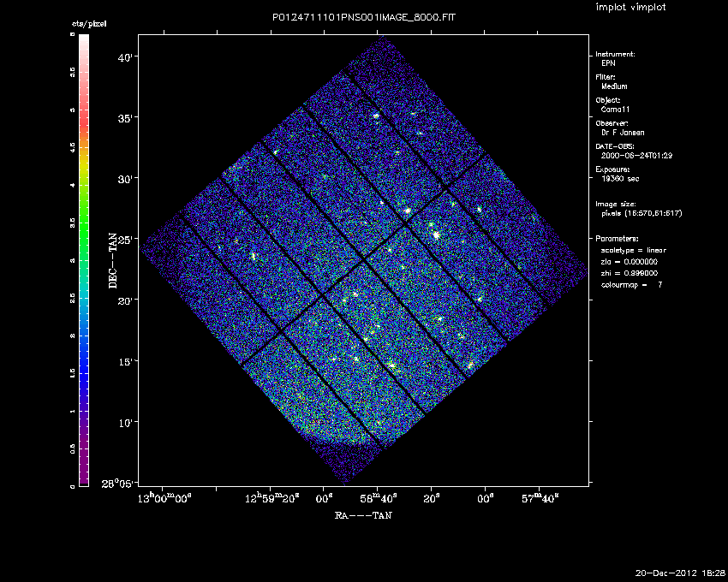Viewport: 728px width, 582px height.
Task: Click the implot vimplot text
Action: [630, 8]
